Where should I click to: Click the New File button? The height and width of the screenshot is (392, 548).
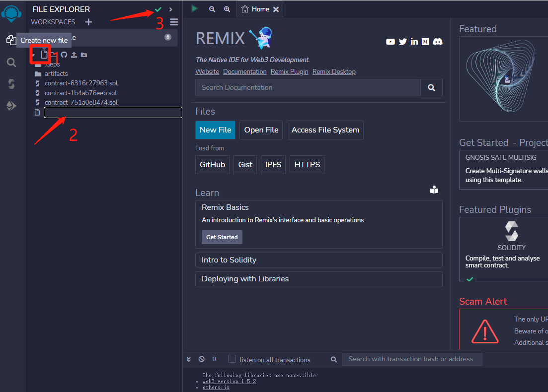coord(215,130)
